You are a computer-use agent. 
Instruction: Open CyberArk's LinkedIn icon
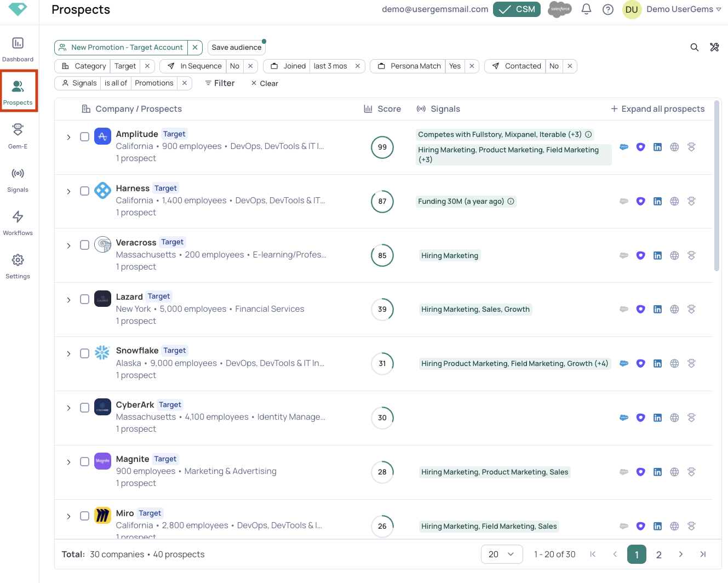[x=657, y=418]
